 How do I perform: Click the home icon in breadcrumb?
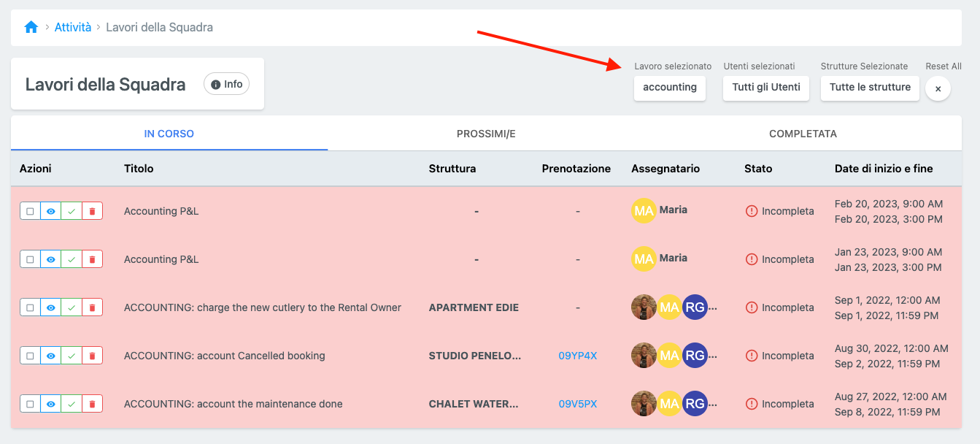point(31,27)
